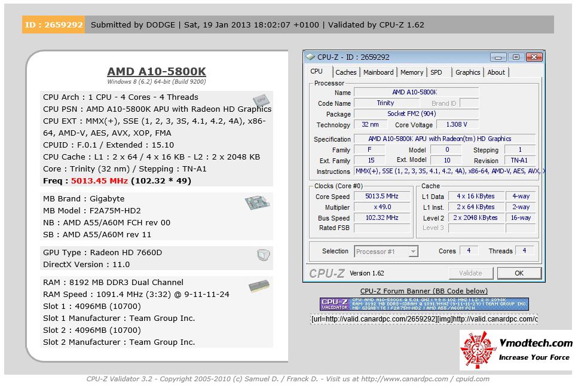Click the Ext. Model value 10
Viewport: 575px width, 392px height.
(x=446, y=160)
